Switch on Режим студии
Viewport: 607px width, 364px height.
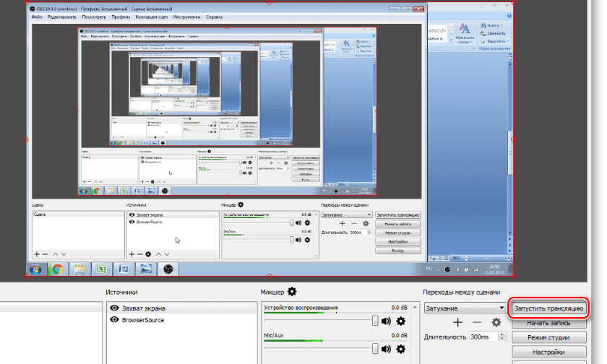click(x=548, y=337)
